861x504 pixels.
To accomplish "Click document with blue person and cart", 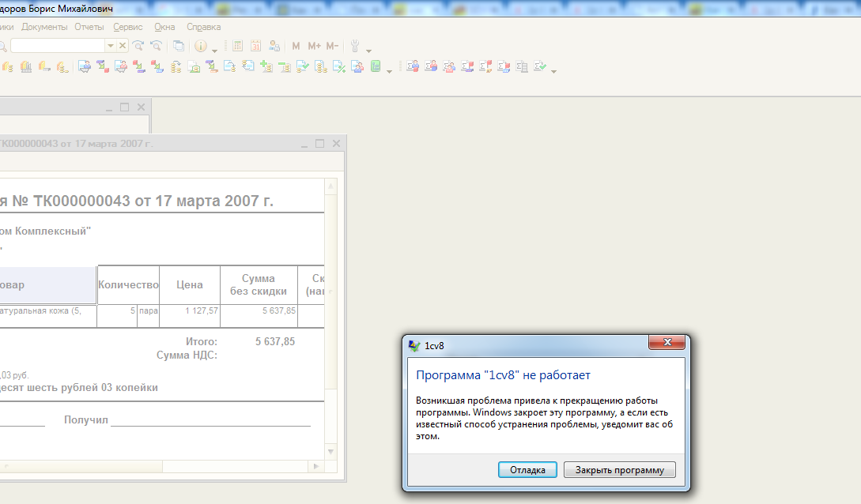I will pyautogui.click(x=85, y=67).
